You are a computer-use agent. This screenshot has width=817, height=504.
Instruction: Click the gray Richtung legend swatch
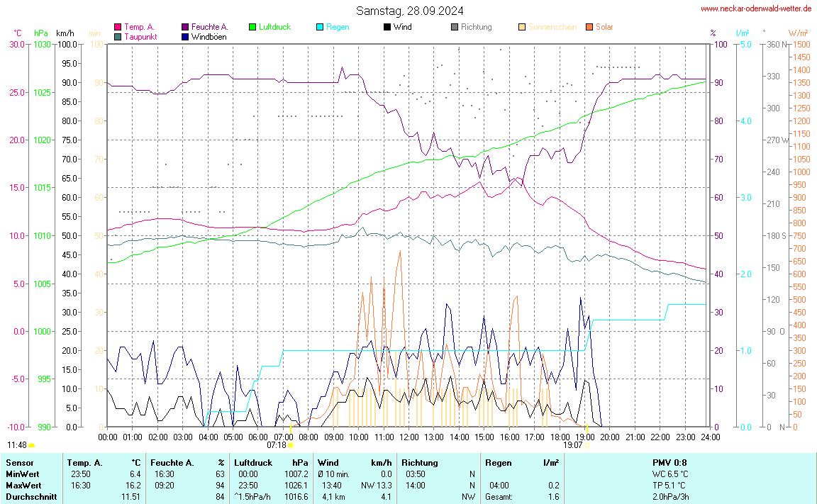pos(454,27)
